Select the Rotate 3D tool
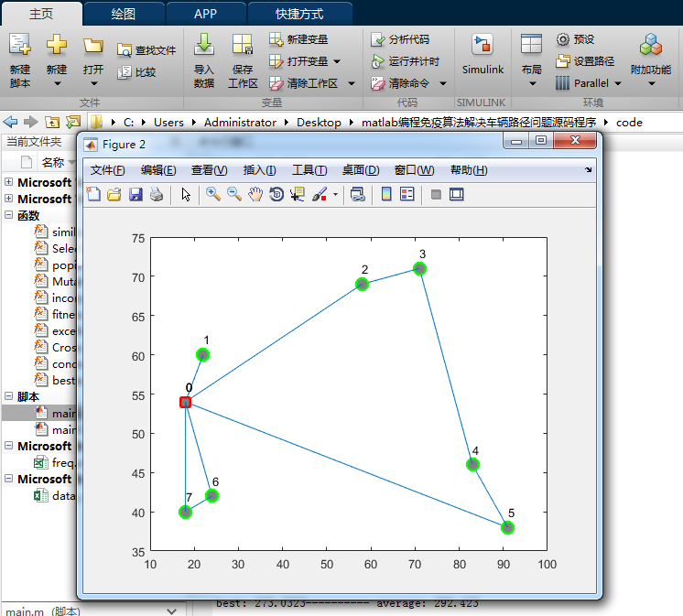This screenshot has width=683, height=616. [276, 194]
